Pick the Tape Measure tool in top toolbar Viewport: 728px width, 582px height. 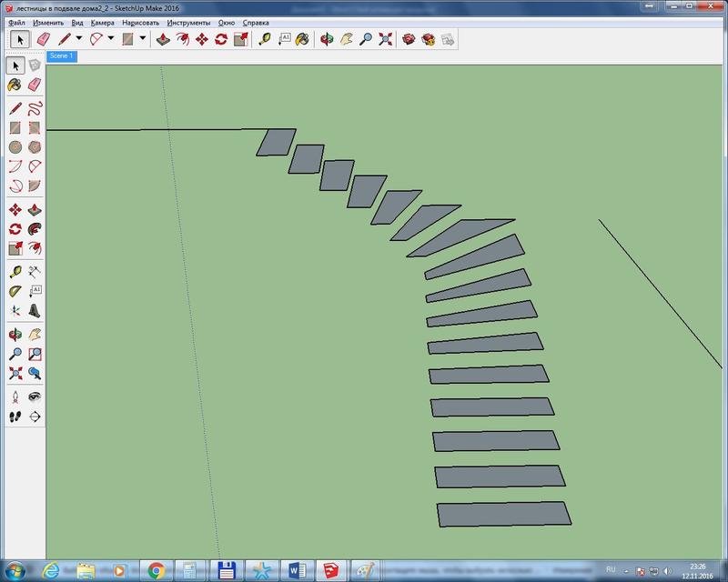265,39
